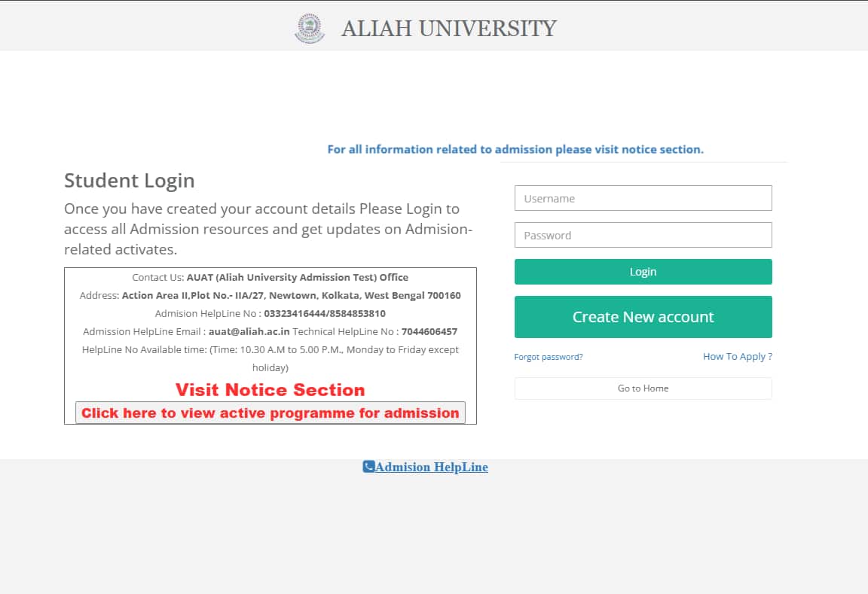868x594 pixels.
Task: Click the Student Login heading
Action: (x=130, y=181)
